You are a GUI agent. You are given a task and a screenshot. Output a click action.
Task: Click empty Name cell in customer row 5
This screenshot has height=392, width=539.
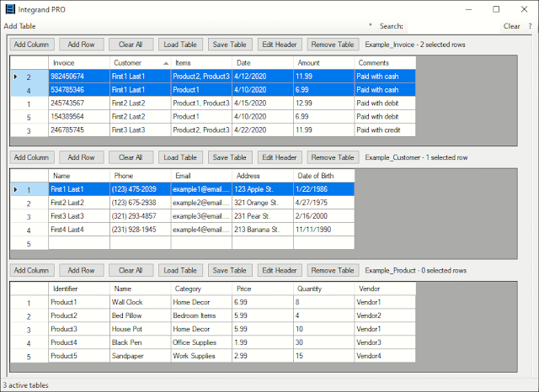point(79,242)
